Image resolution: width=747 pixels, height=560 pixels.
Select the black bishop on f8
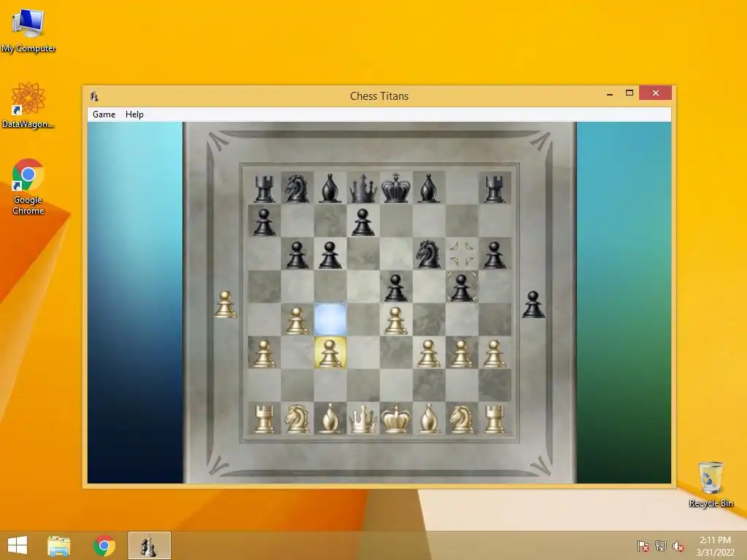pyautogui.click(x=428, y=189)
